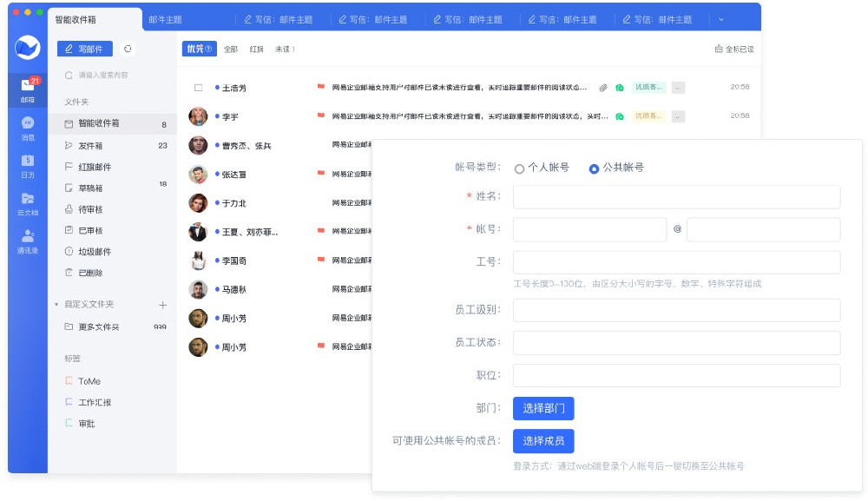The image size is (868, 501).
Task: Click the 姓名 input field
Action: pyautogui.click(x=676, y=197)
